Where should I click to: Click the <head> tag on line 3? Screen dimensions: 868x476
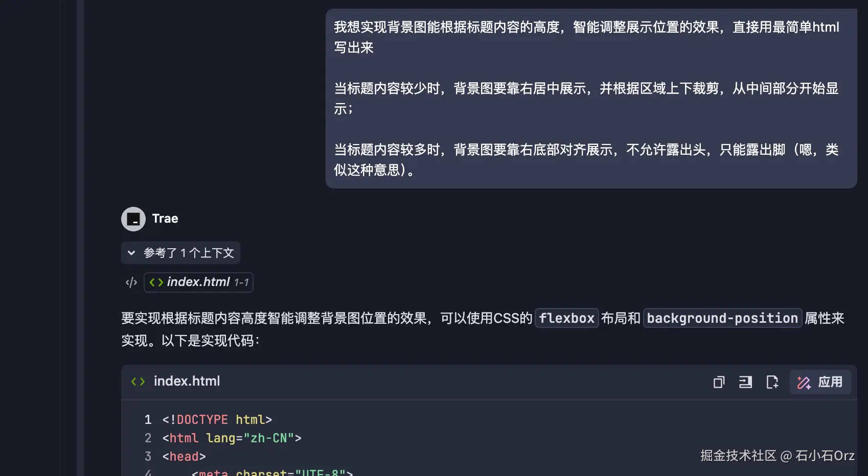point(184,456)
